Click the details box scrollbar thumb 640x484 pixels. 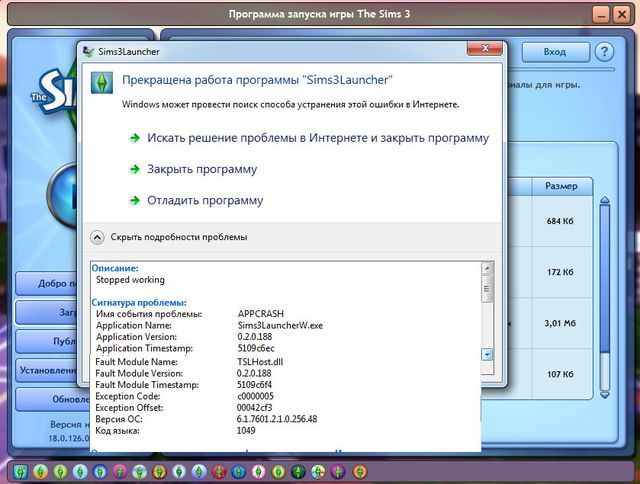[487, 289]
